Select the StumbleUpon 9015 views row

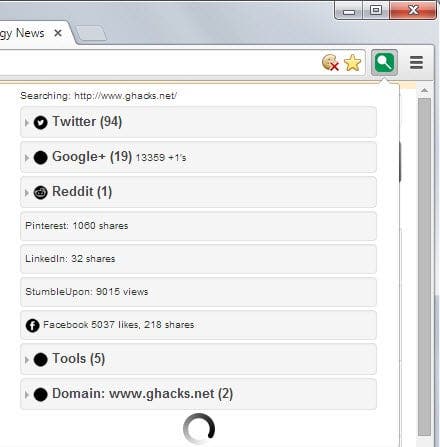pyautogui.click(x=198, y=292)
